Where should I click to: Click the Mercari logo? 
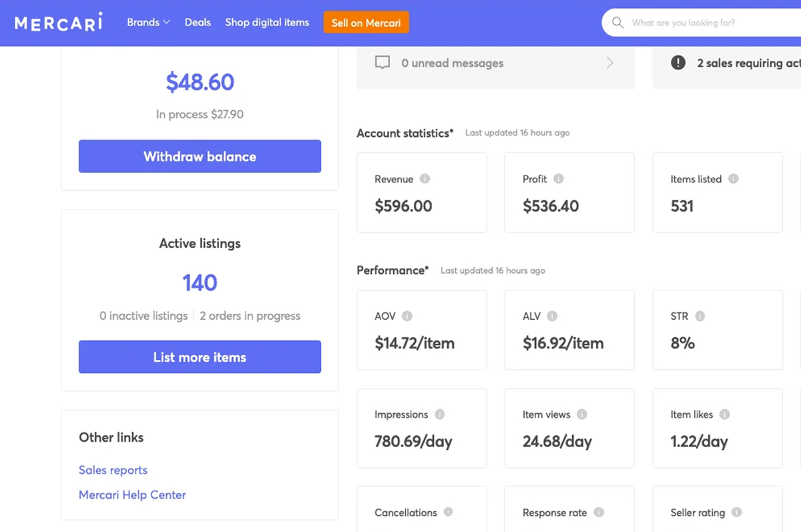coord(59,23)
